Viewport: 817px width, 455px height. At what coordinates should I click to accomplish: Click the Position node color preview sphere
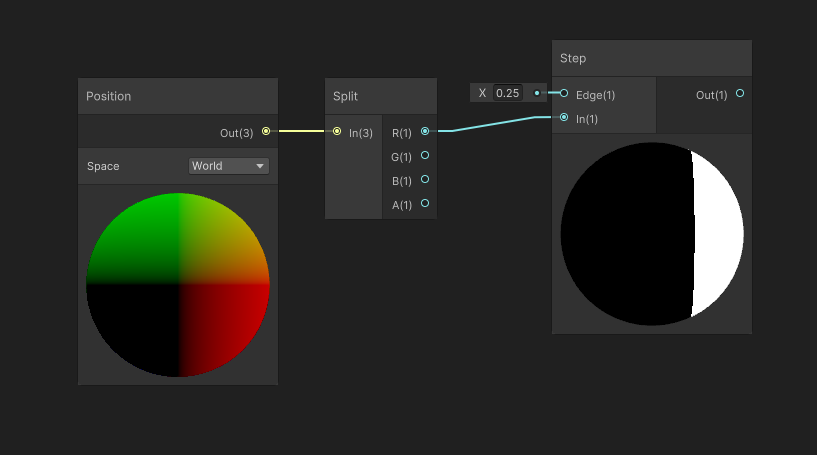(x=178, y=285)
